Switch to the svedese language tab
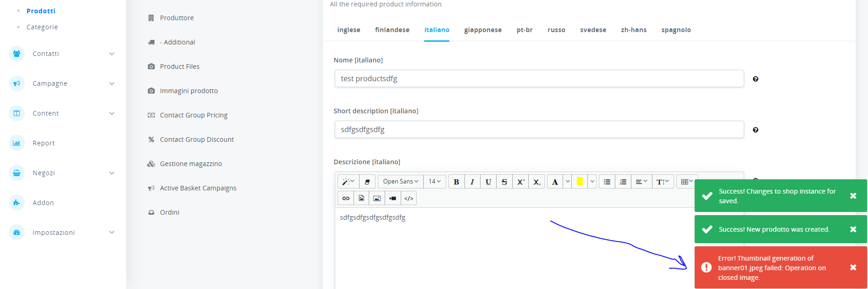Image resolution: width=868 pixels, height=289 pixels. (593, 30)
